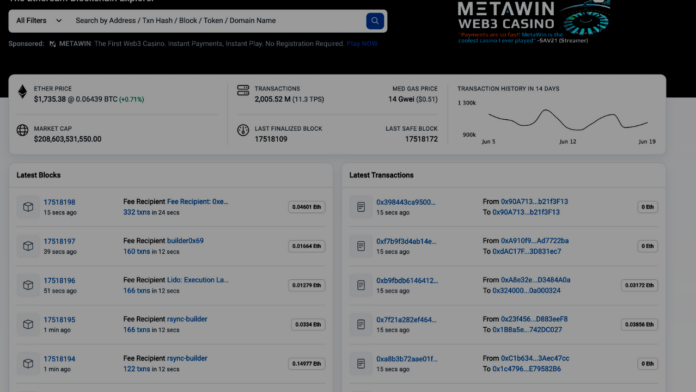Click the transaction history line chart
Screen dimensions: 696x392
(x=568, y=120)
